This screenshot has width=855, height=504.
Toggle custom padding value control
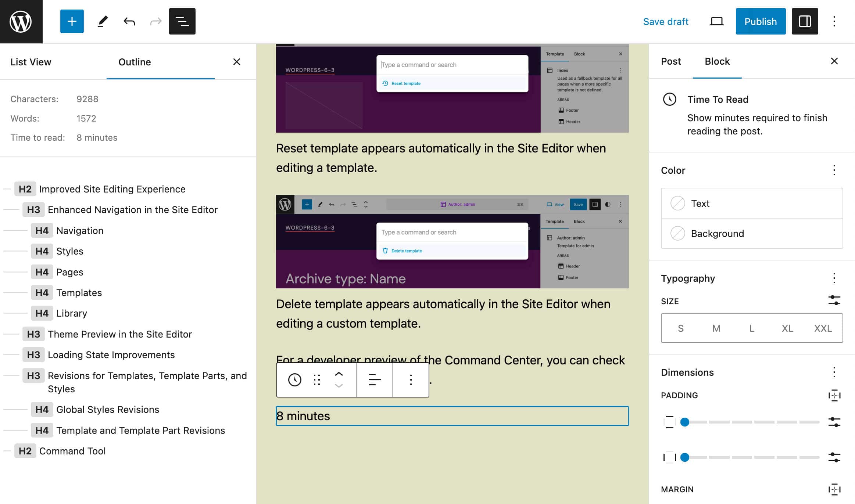pyautogui.click(x=834, y=422)
